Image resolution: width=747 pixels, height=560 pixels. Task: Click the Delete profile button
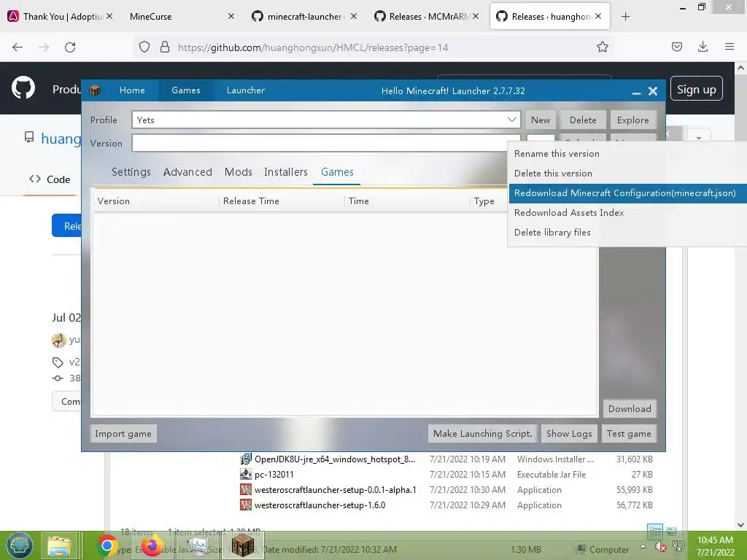tap(583, 120)
